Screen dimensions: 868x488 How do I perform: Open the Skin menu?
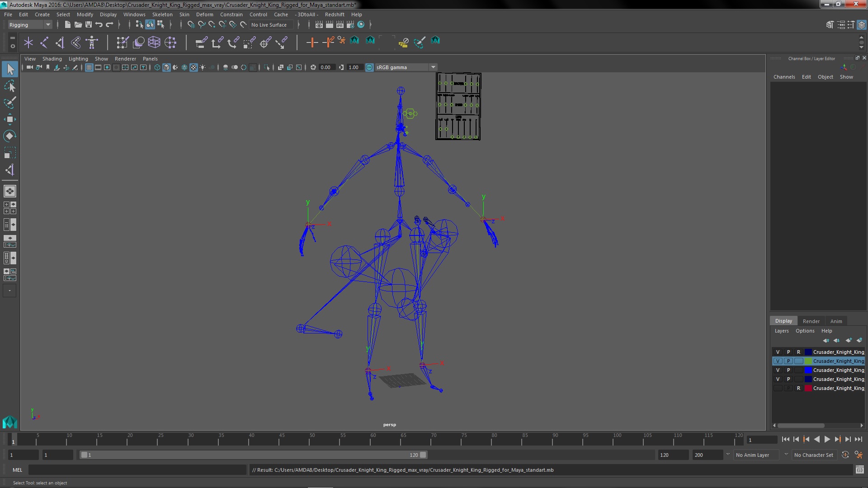184,14
